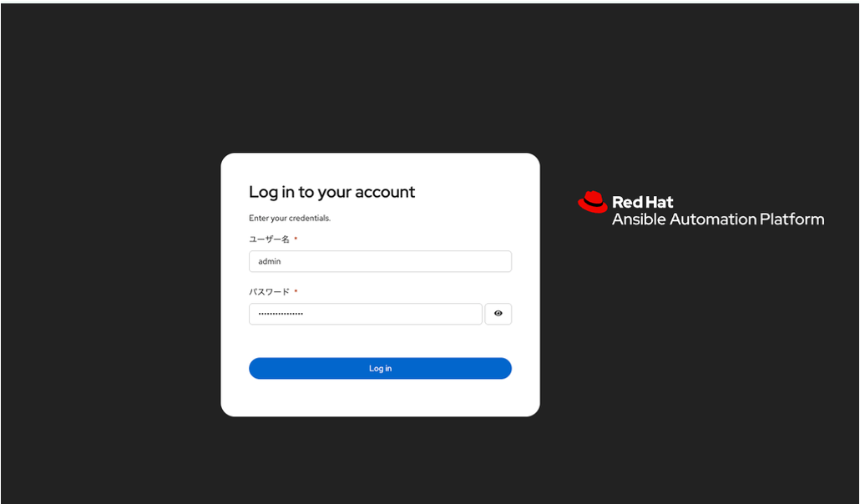Click the red asterisk beside パスワード
The width and height of the screenshot is (860, 504).
point(296,290)
